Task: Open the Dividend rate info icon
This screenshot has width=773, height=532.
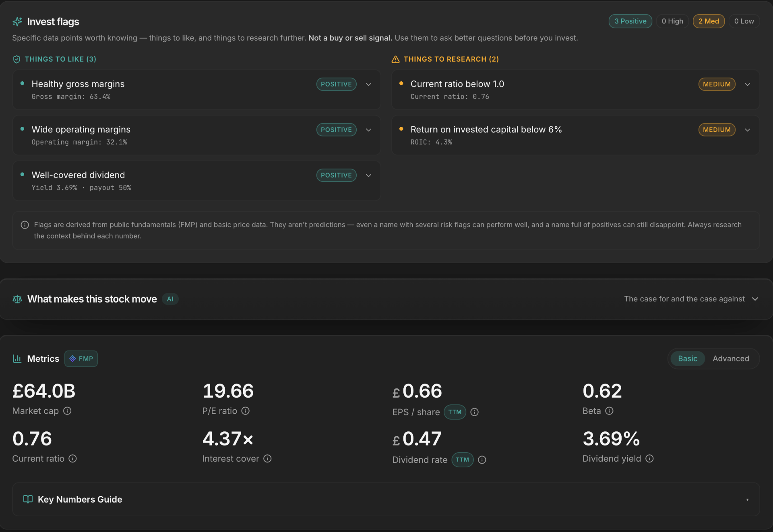Action: point(482,460)
